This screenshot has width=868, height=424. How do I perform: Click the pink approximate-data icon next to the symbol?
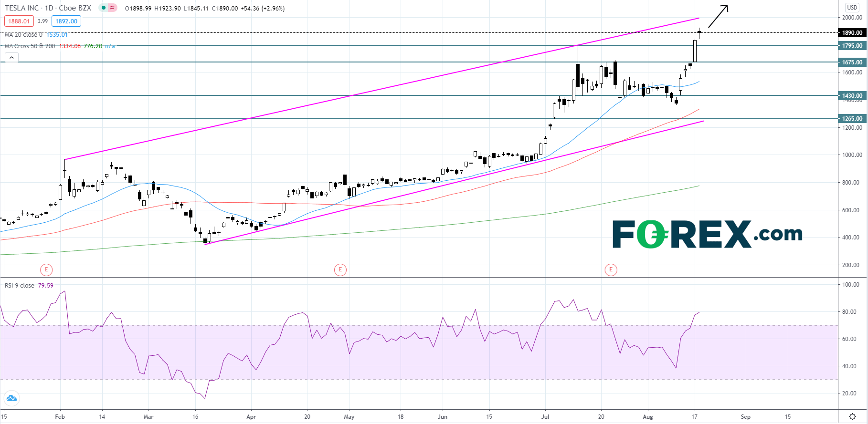112,8
